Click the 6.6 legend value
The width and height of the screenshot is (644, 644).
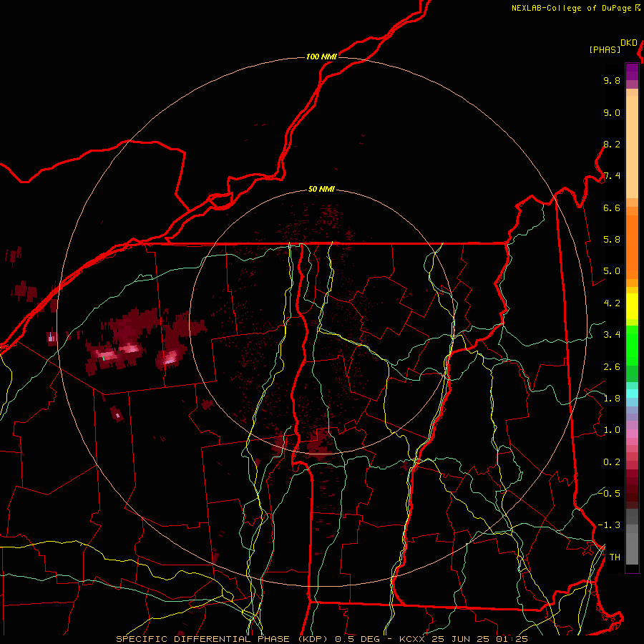point(612,208)
